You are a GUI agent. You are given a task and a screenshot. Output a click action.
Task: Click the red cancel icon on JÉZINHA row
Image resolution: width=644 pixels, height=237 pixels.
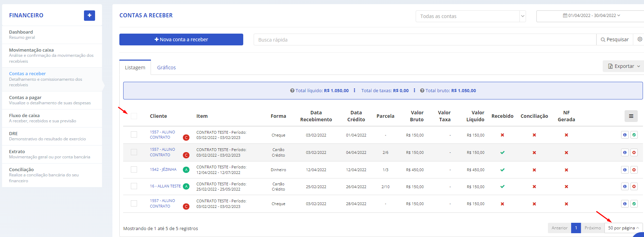pos(634,170)
